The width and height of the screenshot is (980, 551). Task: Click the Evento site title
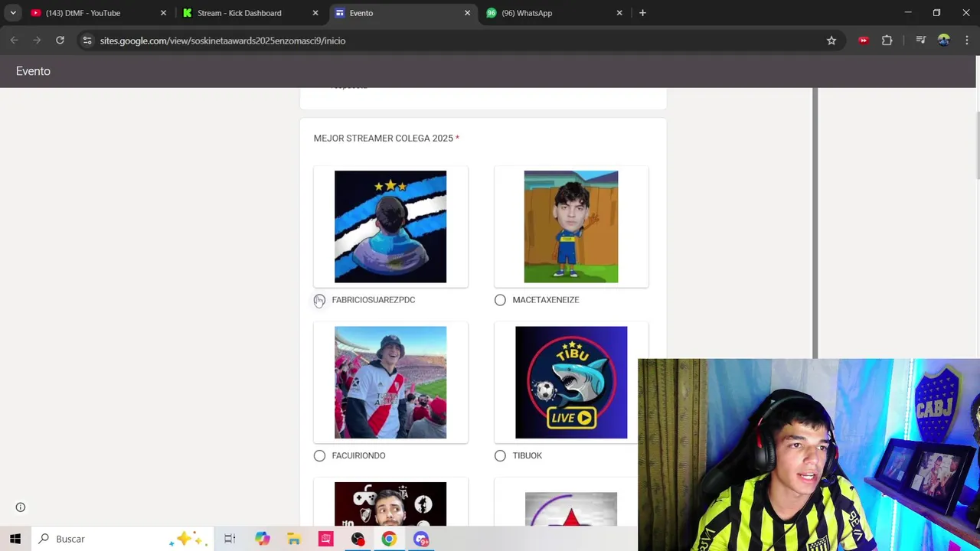[x=33, y=71]
